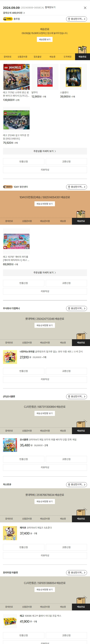This screenshot has height=644, width=90.
Task: Open the 스플렌더 board game thumbnail
Action: point(73,77)
